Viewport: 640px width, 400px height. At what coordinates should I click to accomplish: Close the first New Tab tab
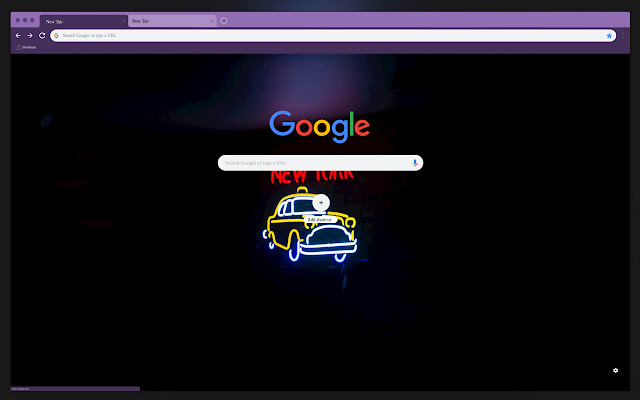[124, 21]
